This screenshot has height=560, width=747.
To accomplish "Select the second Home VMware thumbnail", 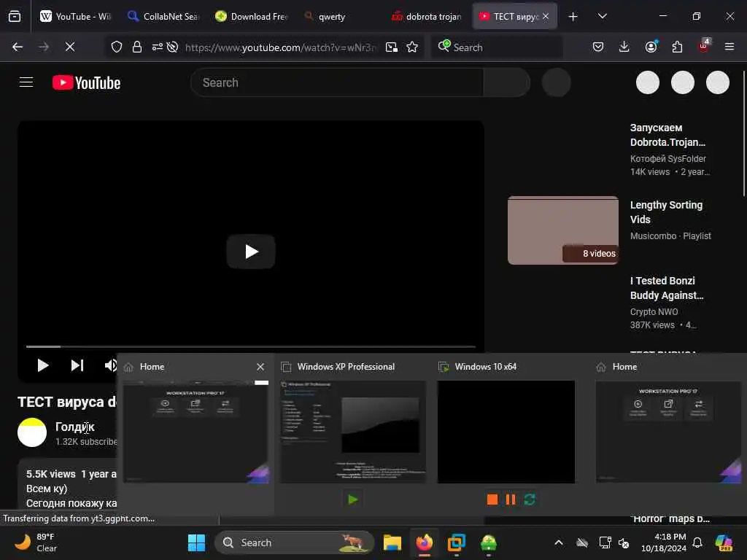I will tap(668, 432).
